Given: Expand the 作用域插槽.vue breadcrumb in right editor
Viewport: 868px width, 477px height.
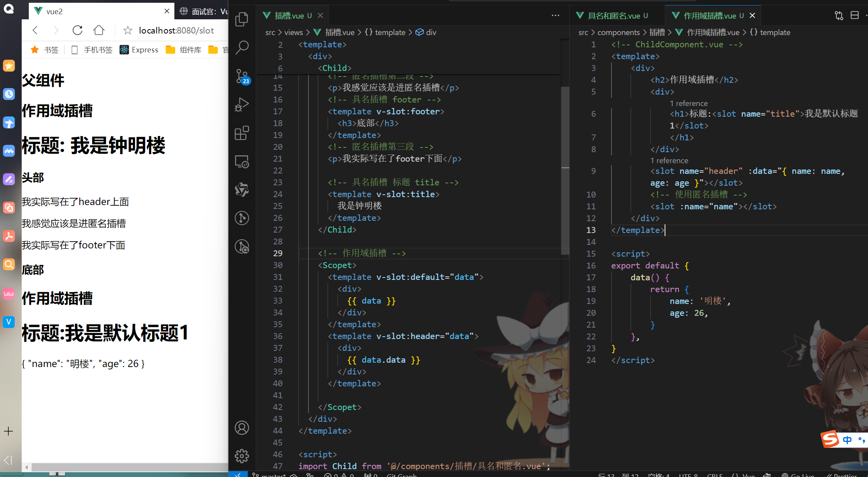Looking at the screenshot, I should coord(707,32).
